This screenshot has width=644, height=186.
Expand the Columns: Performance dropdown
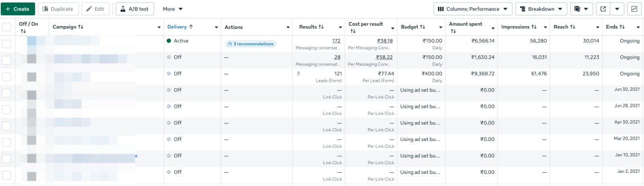(473, 9)
